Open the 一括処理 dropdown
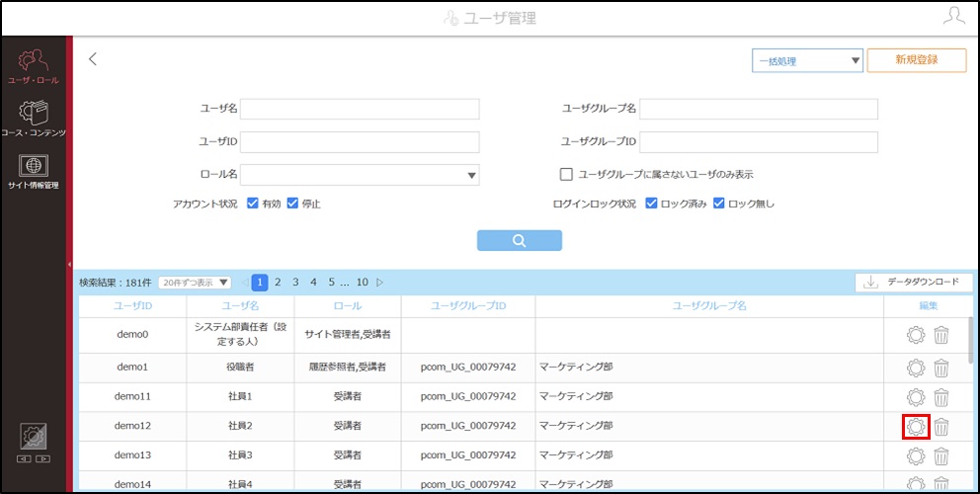This screenshot has width=980, height=494. (x=807, y=61)
